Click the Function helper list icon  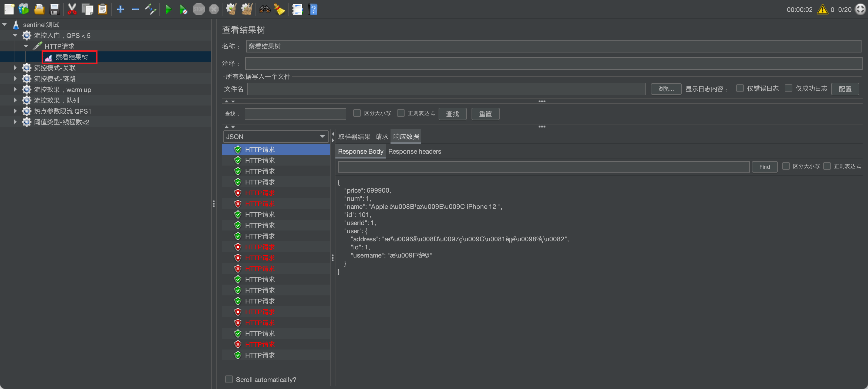297,9
